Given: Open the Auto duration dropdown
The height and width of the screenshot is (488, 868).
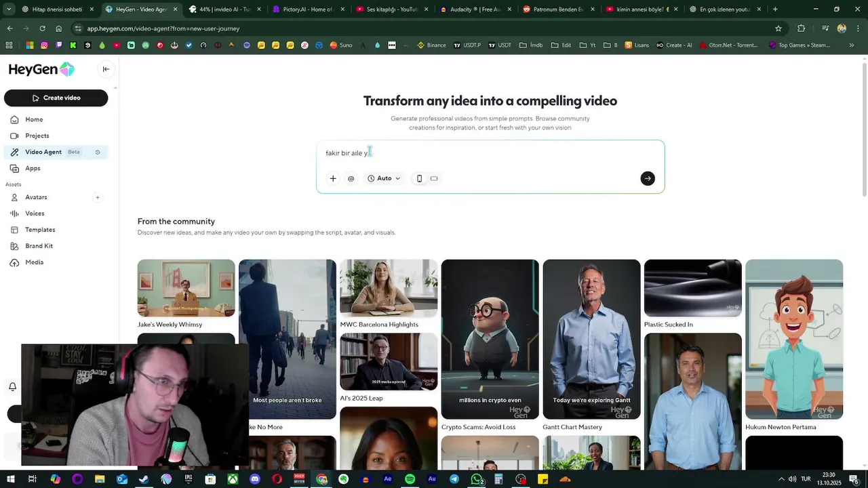Looking at the screenshot, I should 384,178.
